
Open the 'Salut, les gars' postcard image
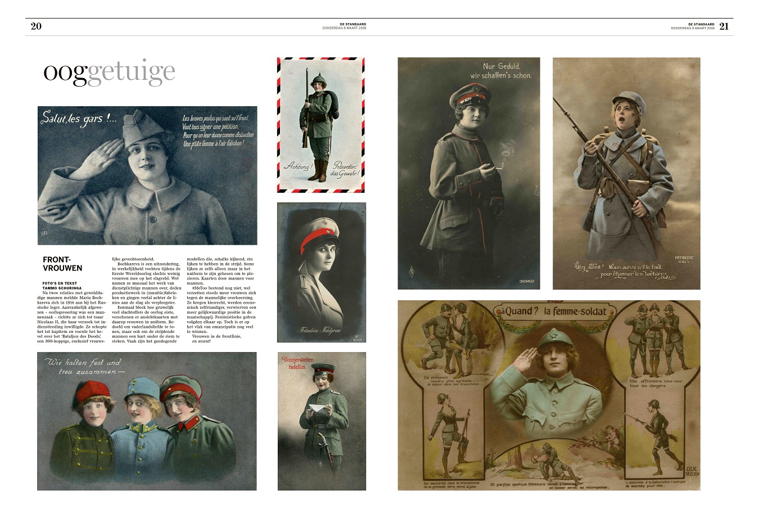[x=147, y=175]
